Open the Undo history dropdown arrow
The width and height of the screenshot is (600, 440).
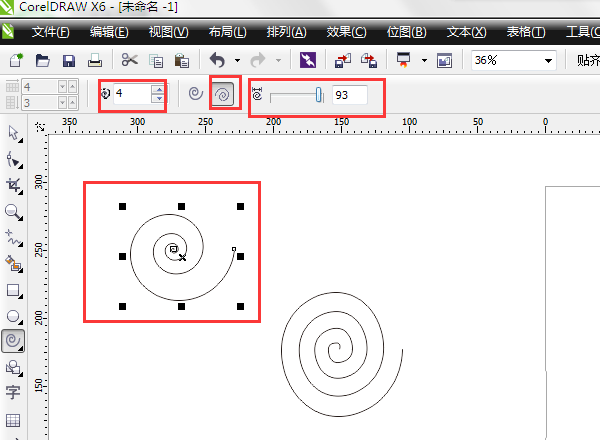238,60
